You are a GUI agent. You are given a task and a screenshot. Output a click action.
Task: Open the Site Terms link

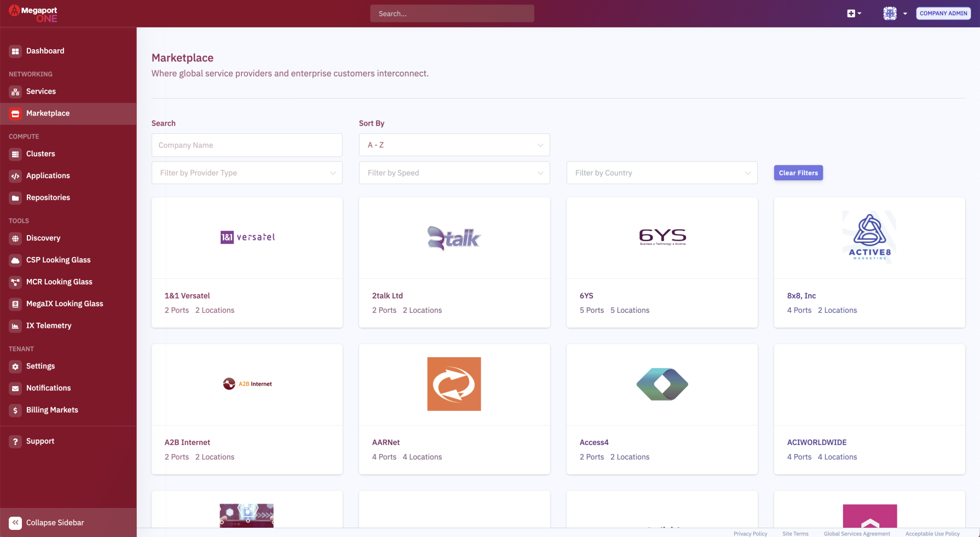(x=795, y=534)
